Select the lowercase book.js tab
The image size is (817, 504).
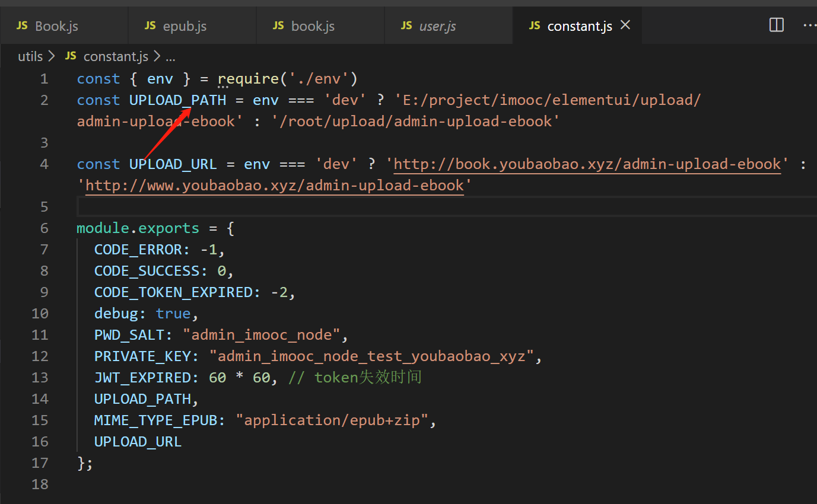(x=313, y=26)
